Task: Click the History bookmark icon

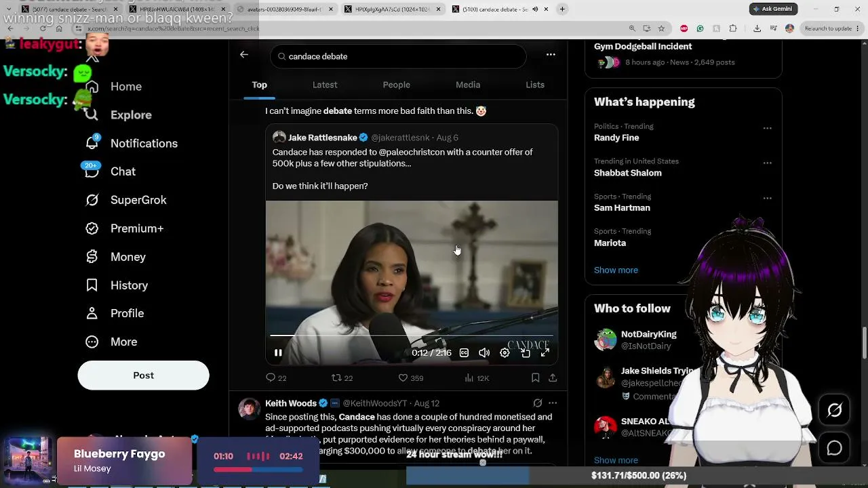Action: pos(92,285)
